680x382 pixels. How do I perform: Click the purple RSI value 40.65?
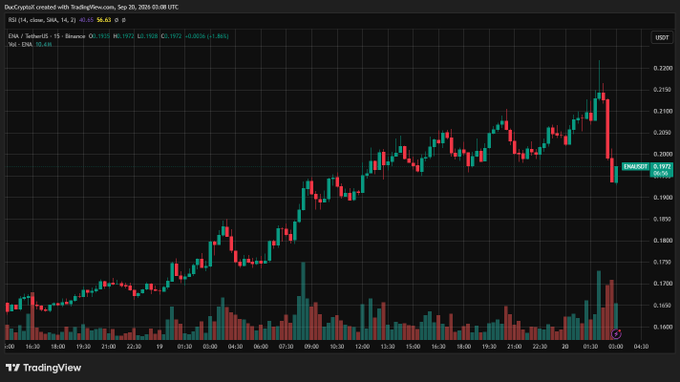[86, 20]
